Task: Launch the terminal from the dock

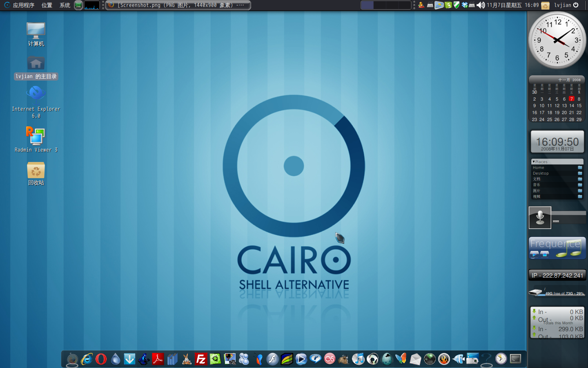Action: point(515,359)
